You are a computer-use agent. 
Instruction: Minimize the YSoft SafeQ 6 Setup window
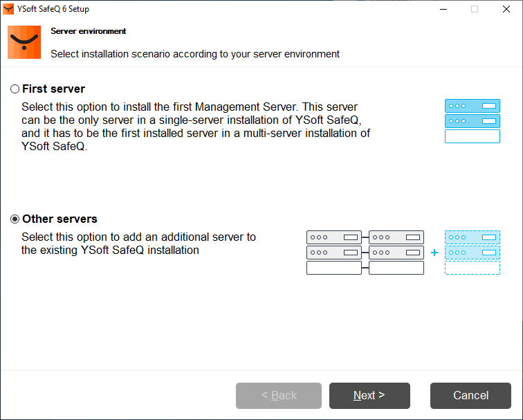(x=443, y=9)
